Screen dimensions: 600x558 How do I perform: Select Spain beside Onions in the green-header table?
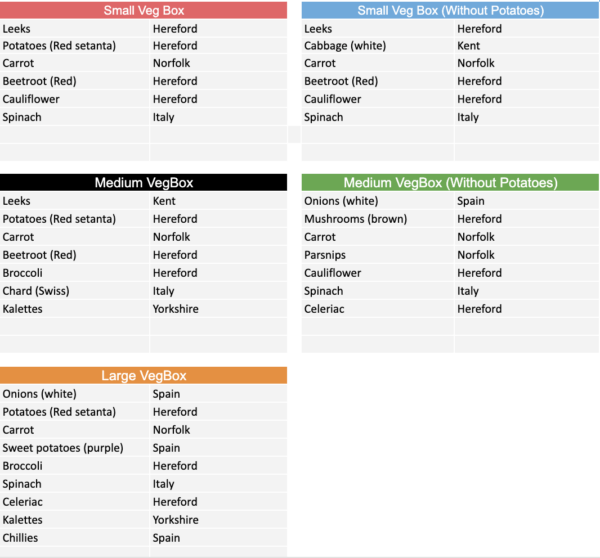471,201
